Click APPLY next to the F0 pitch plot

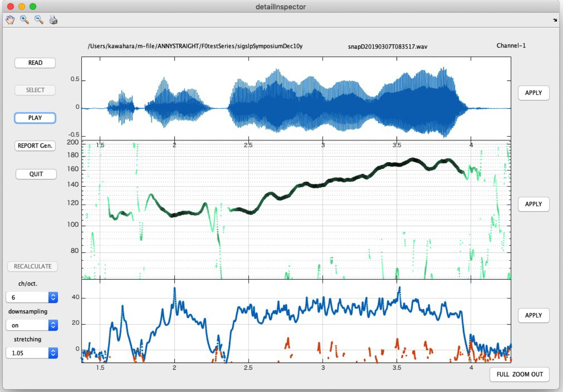click(x=533, y=204)
